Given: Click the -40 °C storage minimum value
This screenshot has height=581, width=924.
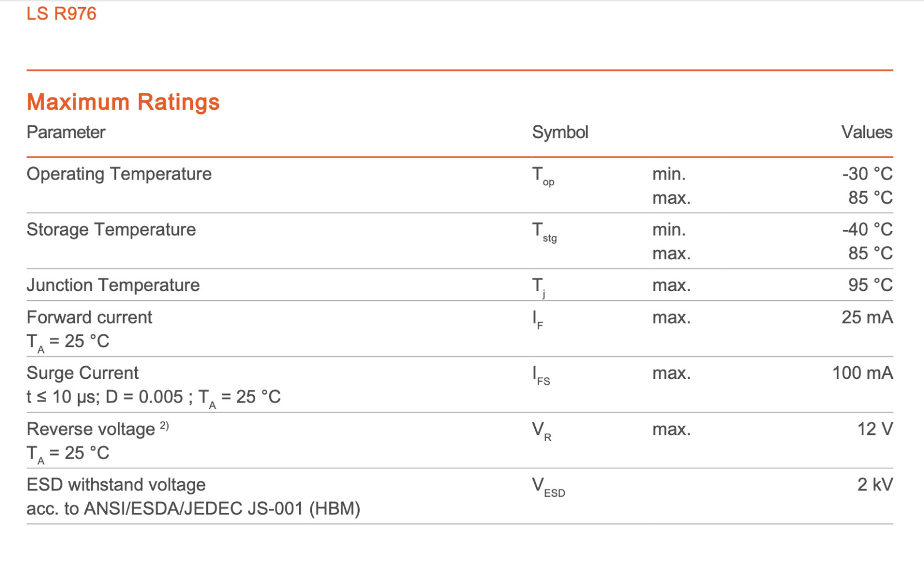Looking at the screenshot, I should point(867,229).
